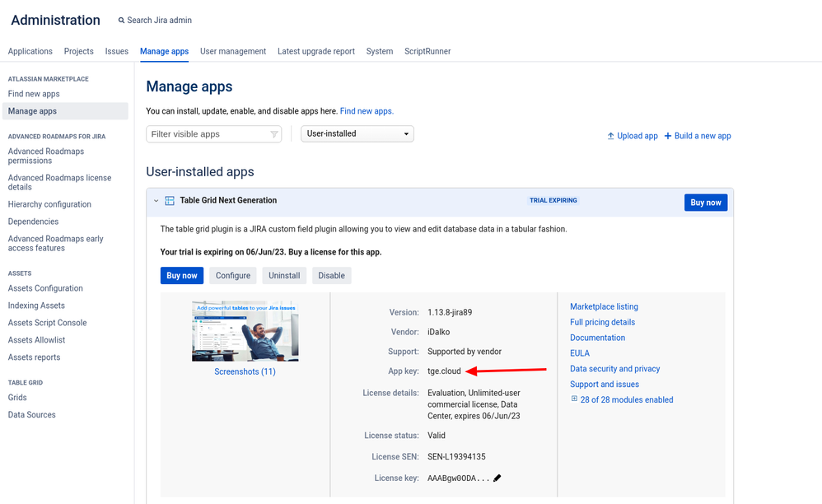The width and height of the screenshot is (822, 504).
Task: Click the vendor name iDalko
Action: [438, 332]
